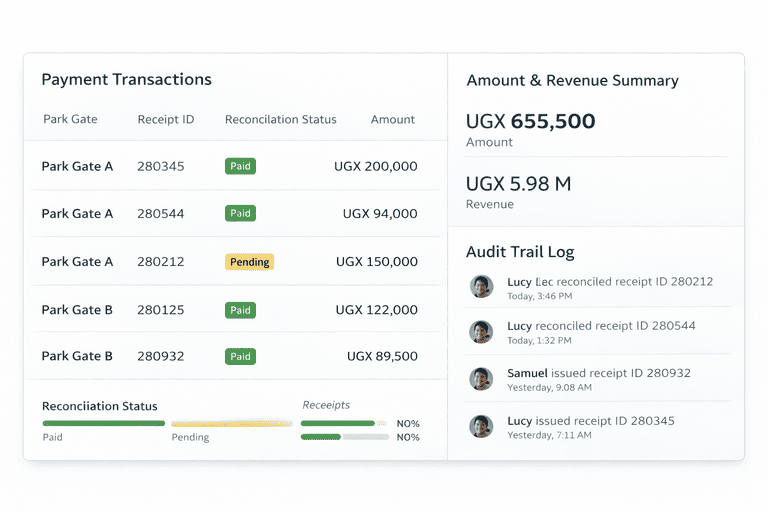The height and width of the screenshot is (512, 768).
Task: Click Samuel's avatar in the Audit Trail Log
Action: (x=482, y=379)
